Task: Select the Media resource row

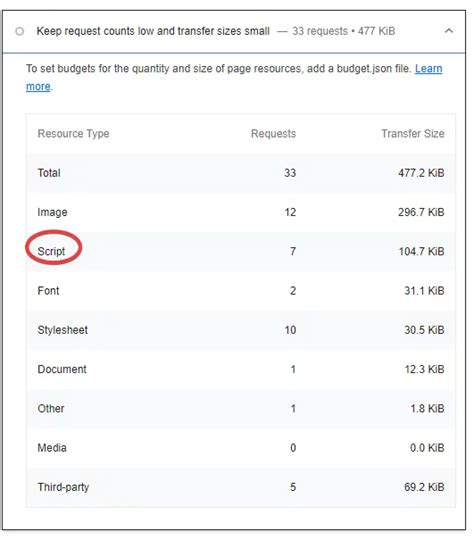Action: (241, 448)
